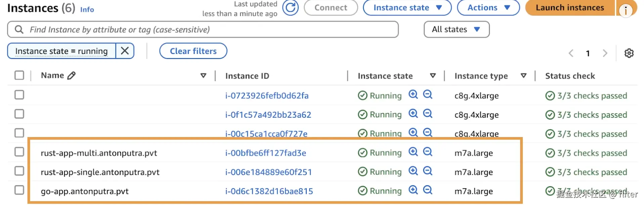
Task: Click the Launch instances button
Action: pyautogui.click(x=569, y=8)
